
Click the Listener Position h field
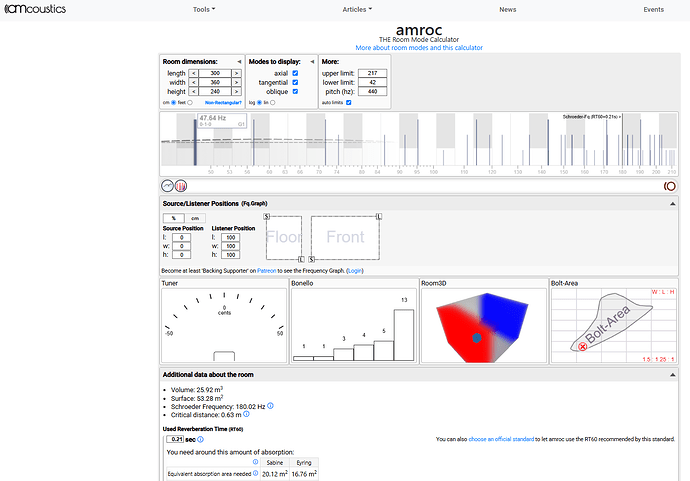[x=231, y=255]
